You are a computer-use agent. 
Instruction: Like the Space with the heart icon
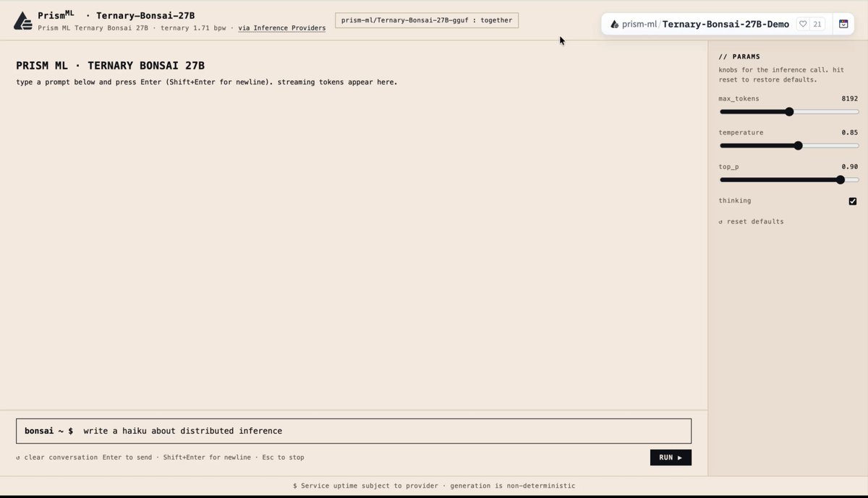(803, 24)
